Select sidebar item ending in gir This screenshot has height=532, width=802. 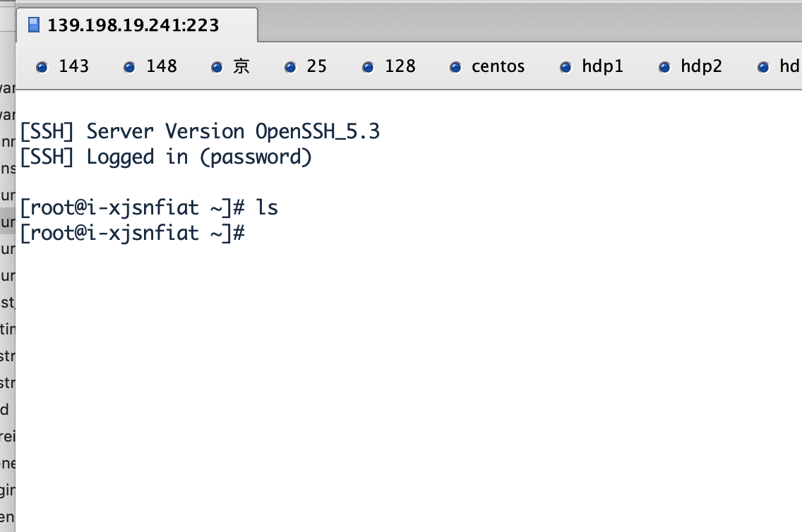8,490
